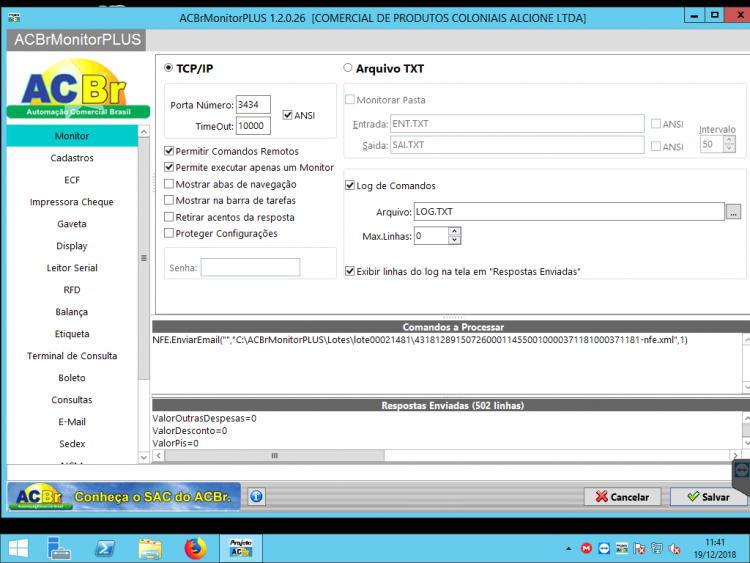
Task: Open the Etiqueta section
Action: [72, 334]
